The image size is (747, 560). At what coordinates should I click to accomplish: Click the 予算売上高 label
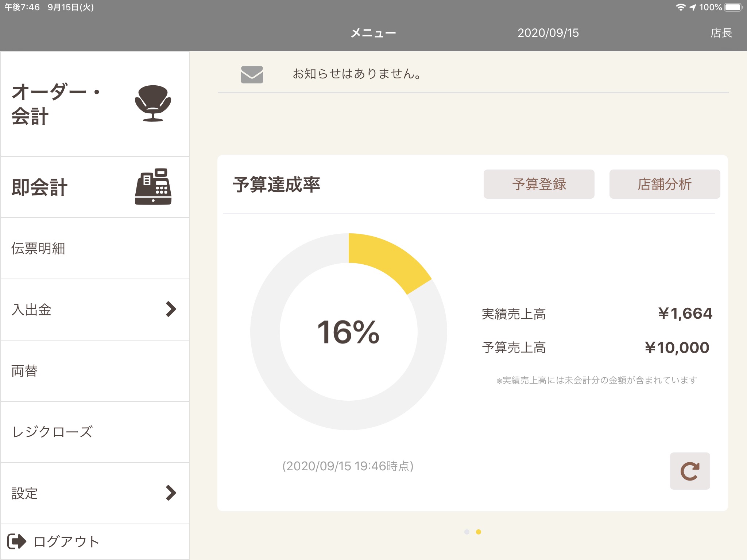point(514,347)
